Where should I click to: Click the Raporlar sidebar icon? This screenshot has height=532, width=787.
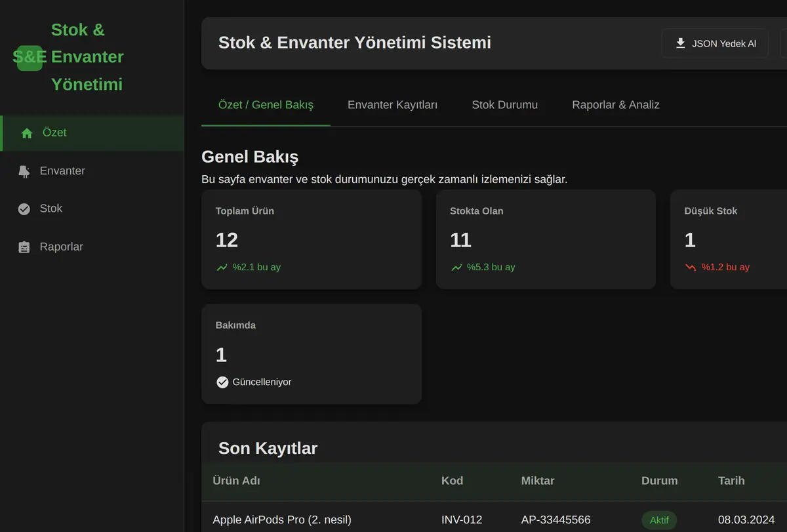point(24,247)
